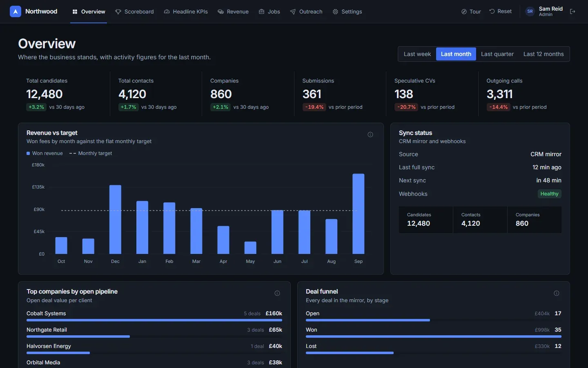
Task: Click the Orbital Media company row
Action: [154, 363]
